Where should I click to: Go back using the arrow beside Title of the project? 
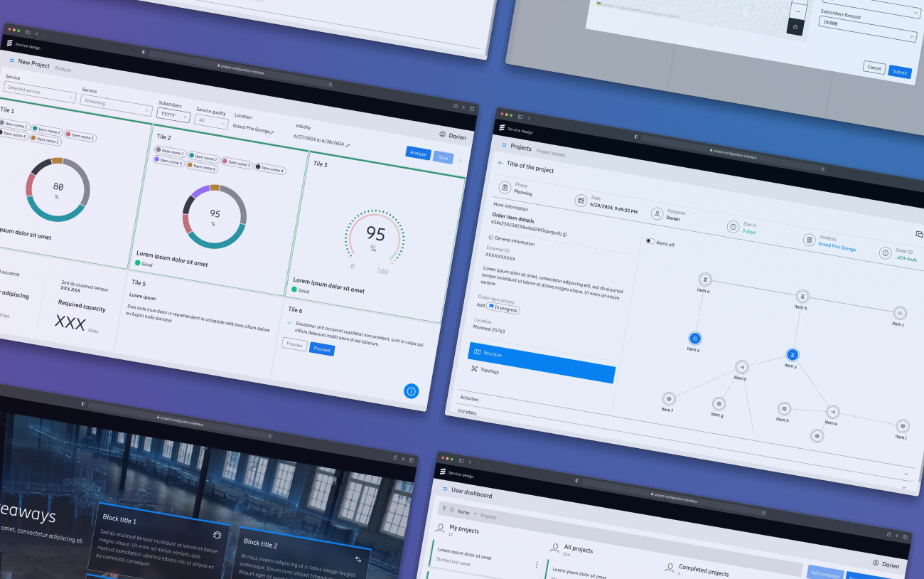[500, 163]
